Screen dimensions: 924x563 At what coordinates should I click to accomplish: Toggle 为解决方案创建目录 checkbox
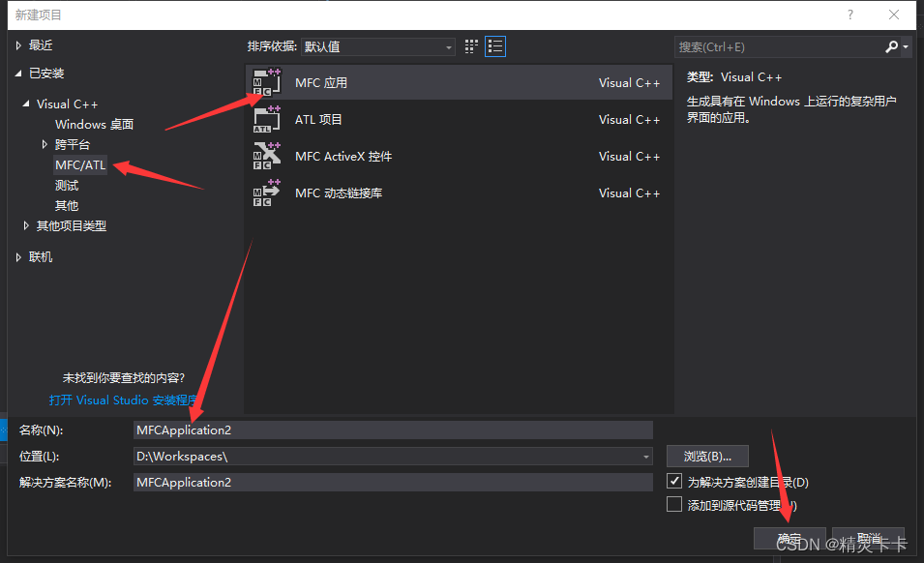pos(674,481)
